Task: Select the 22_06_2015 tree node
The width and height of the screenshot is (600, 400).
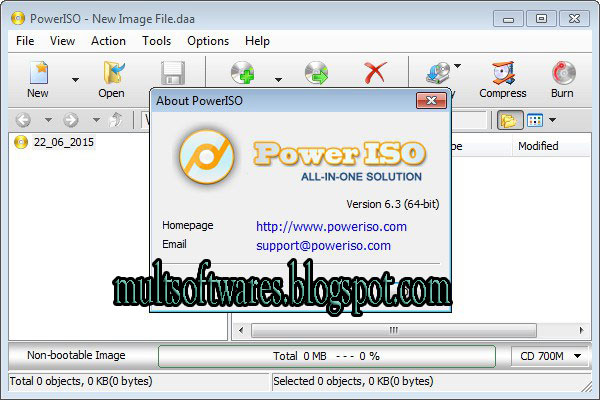Action: (x=64, y=142)
